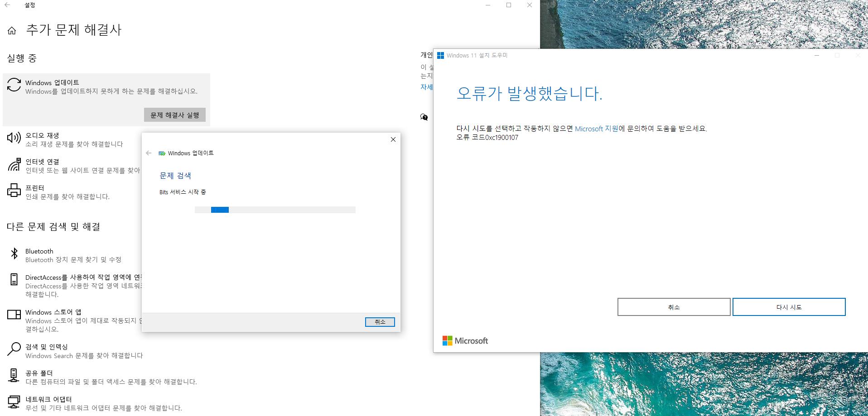This screenshot has height=416, width=868.
Task: Maximize the Settings window
Action: [509, 5]
